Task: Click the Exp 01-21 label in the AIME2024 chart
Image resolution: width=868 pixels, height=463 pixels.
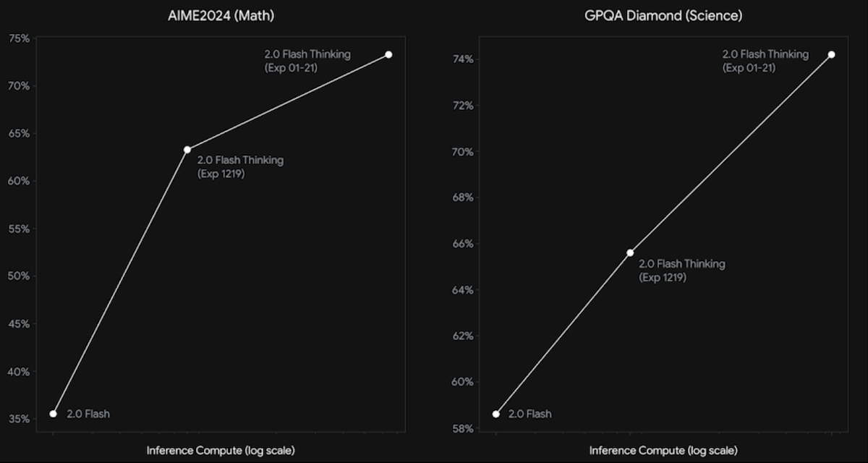Action: click(x=307, y=61)
